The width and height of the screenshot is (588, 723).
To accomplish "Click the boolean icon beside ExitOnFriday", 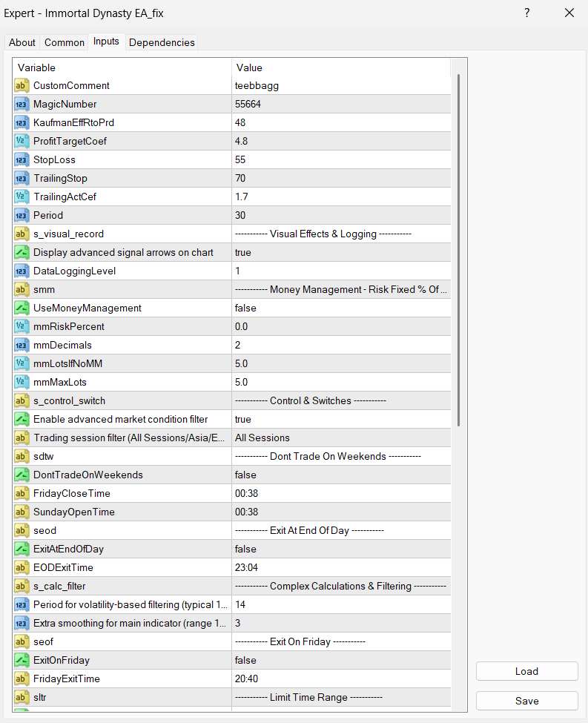I will tap(22, 661).
